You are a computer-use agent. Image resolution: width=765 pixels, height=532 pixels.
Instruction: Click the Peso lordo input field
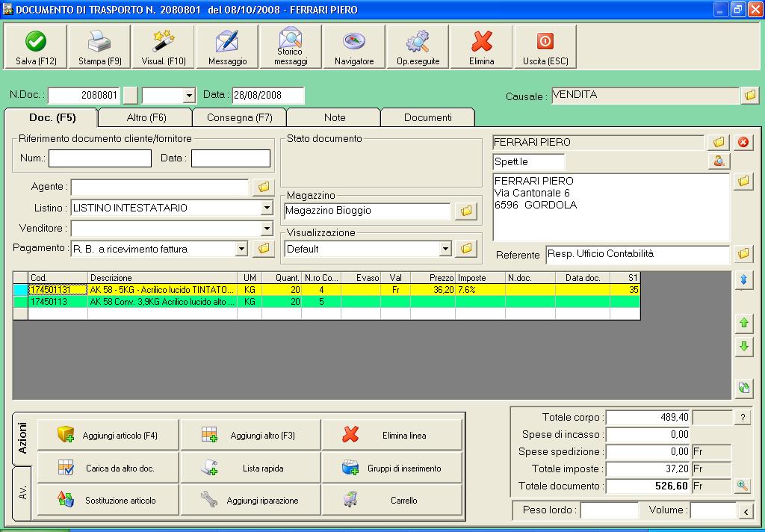click(x=609, y=510)
